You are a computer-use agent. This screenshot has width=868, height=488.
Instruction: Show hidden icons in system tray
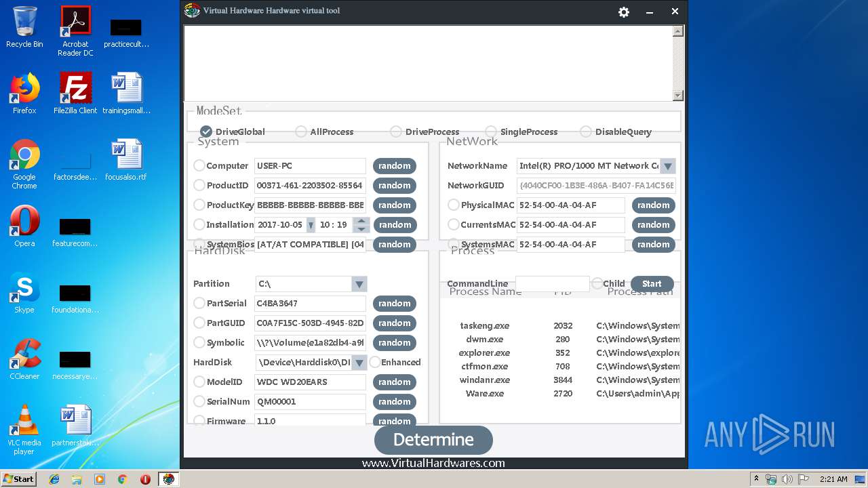(756, 479)
